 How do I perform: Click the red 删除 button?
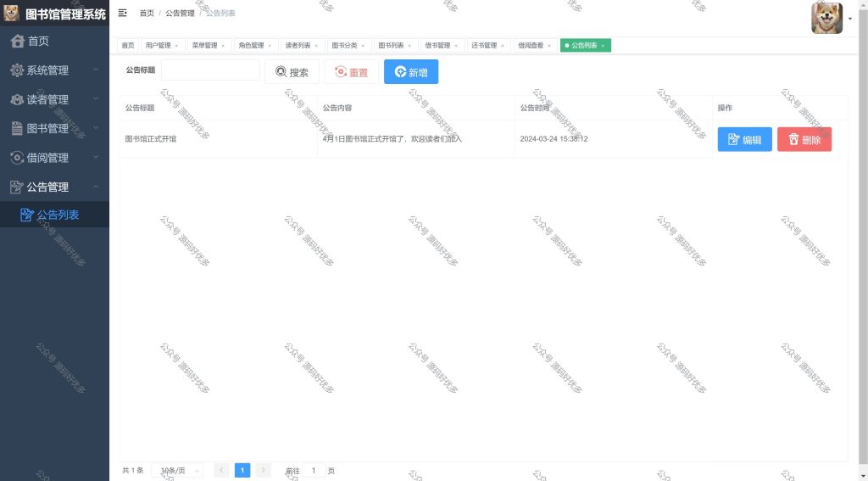point(804,139)
